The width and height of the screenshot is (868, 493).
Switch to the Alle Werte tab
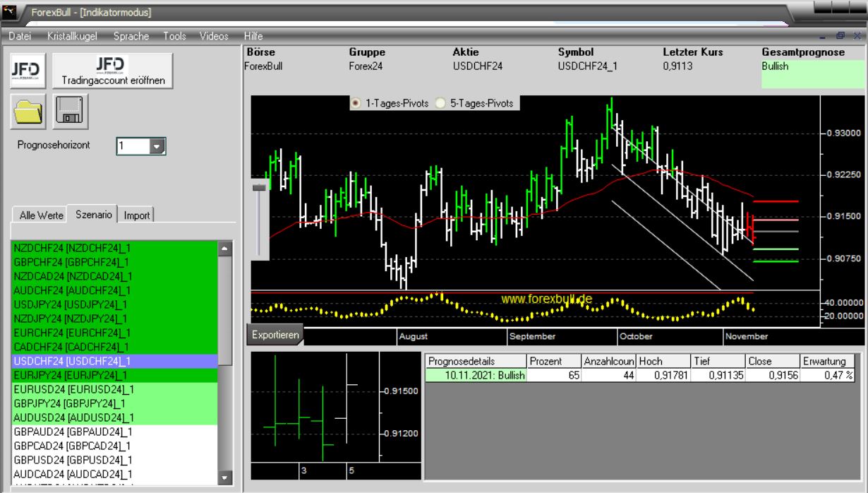[x=42, y=215]
